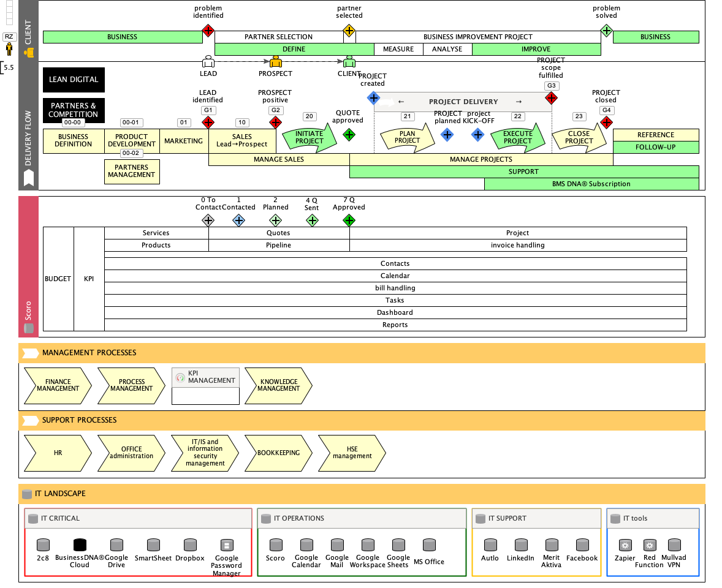Viewport: 722px width, 588px height.
Task: Open the FINANCE MANAGEMENT process
Action: click(58, 385)
